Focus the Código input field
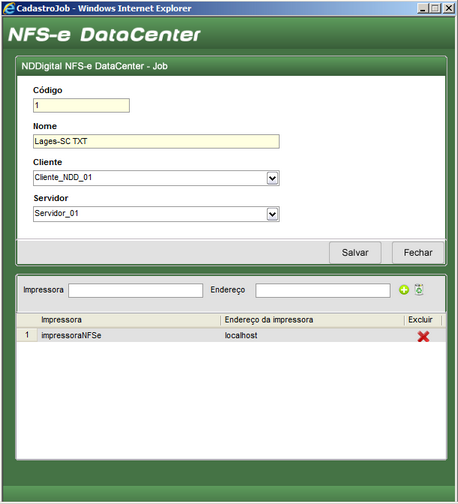 (81, 105)
